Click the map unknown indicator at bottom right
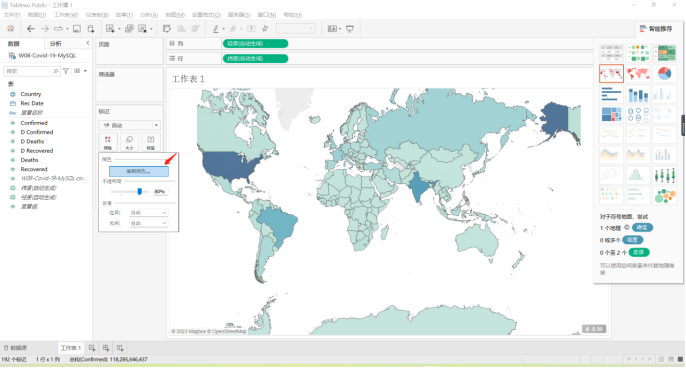This screenshot has height=368, width=686. pyautogui.click(x=594, y=329)
